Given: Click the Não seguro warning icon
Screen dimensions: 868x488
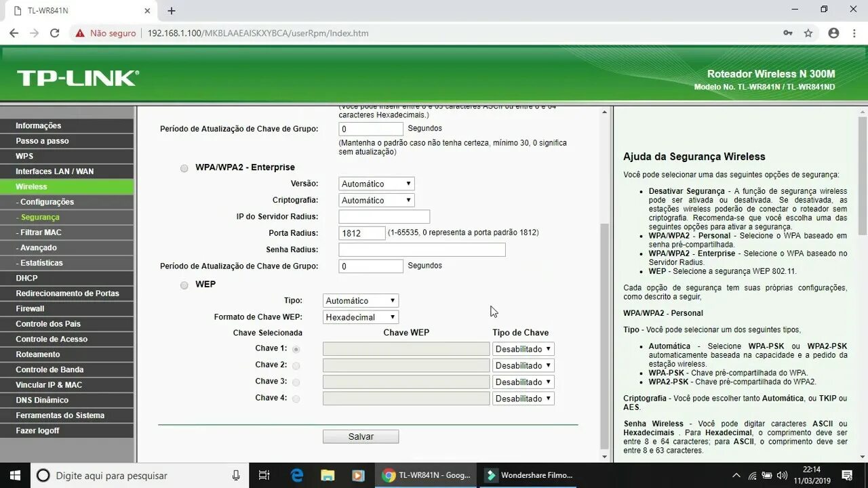Looking at the screenshot, I should (80, 33).
